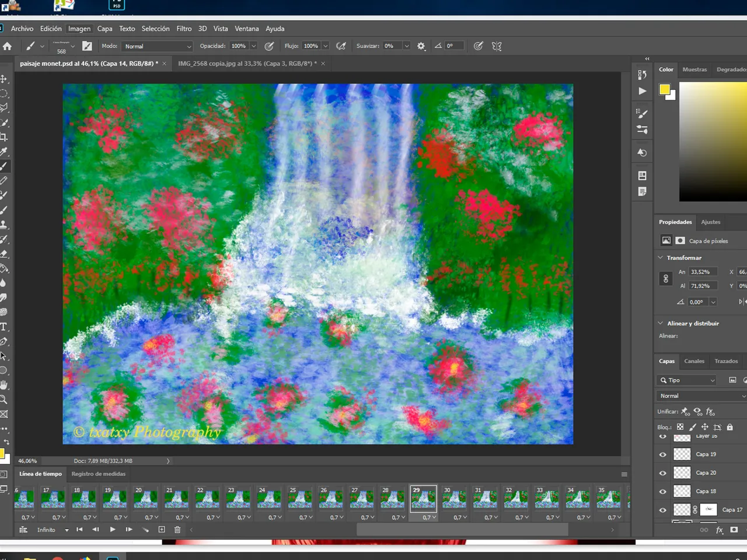Open the Modo blend mode dropdown
This screenshot has width=747, height=560.
(x=157, y=46)
